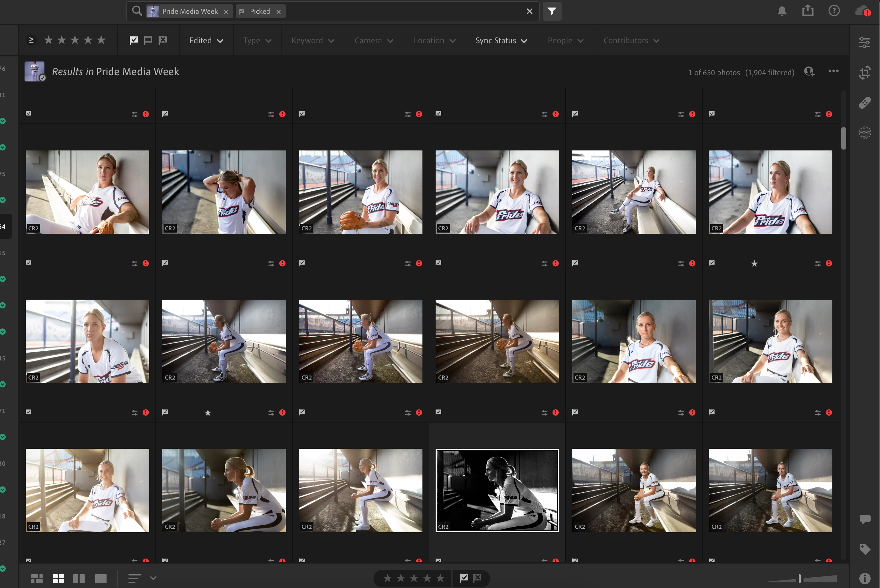Select the black and white thumbnail
Screen dimensions: 880x588
pos(497,490)
